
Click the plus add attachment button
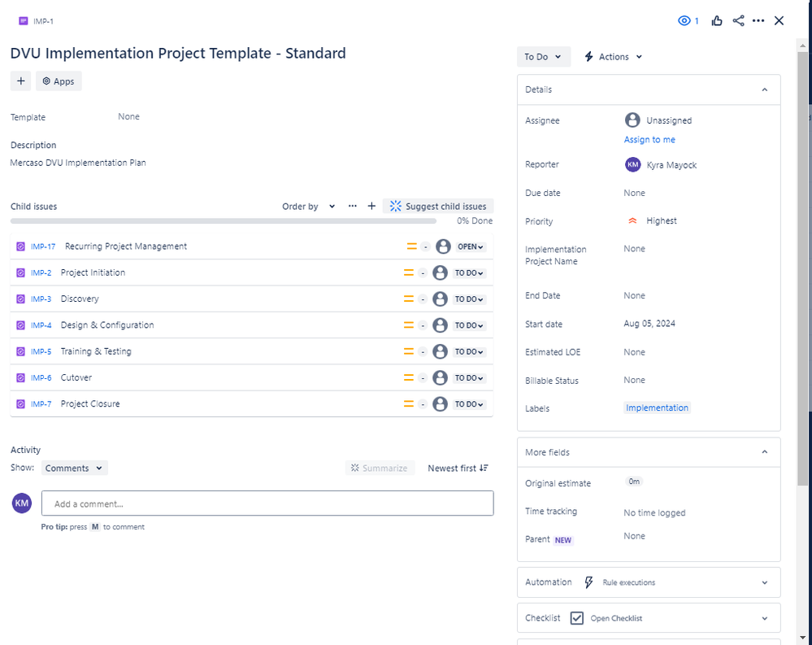coord(20,81)
